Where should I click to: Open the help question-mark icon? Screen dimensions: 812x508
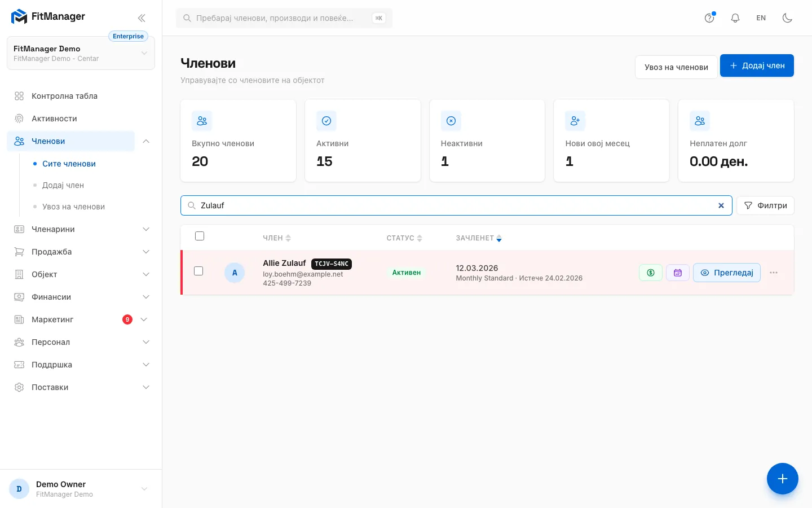[709, 18]
